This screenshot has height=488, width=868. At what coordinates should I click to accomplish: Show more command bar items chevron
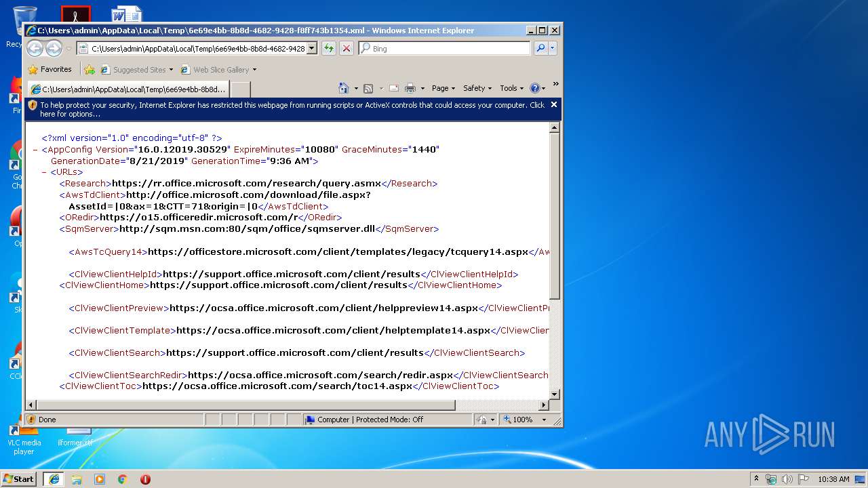[555, 85]
